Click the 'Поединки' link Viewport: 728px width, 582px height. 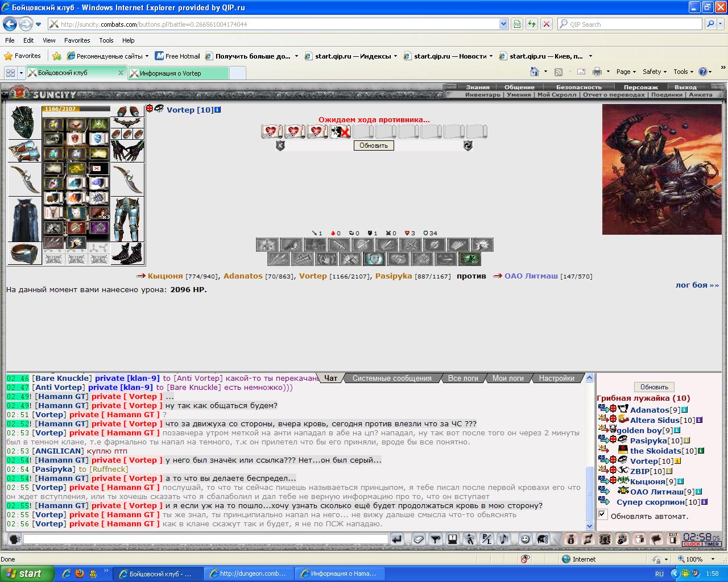click(667, 94)
